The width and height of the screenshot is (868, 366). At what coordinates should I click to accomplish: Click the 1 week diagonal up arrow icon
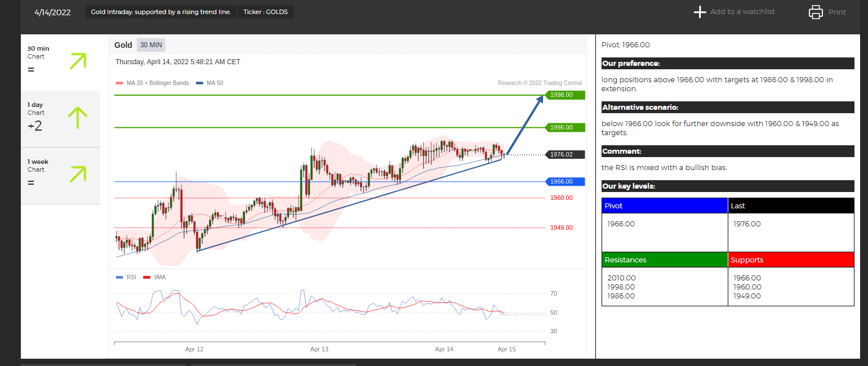pos(78,174)
